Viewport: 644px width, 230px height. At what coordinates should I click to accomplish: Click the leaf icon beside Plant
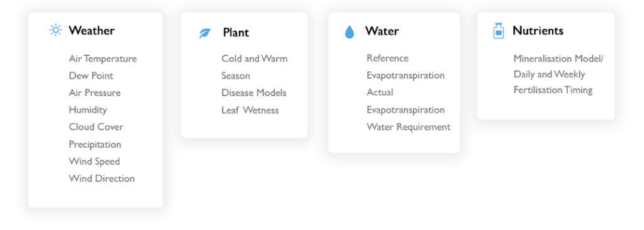coord(204,33)
